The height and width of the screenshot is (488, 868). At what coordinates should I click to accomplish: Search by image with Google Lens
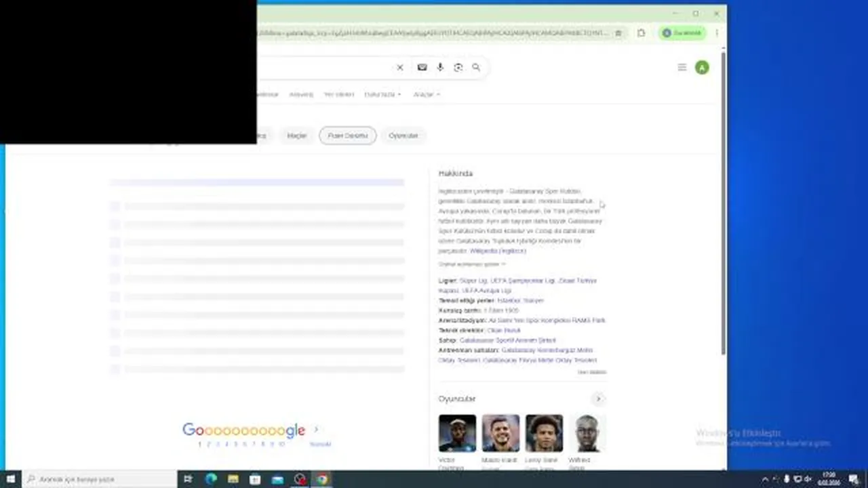458,67
